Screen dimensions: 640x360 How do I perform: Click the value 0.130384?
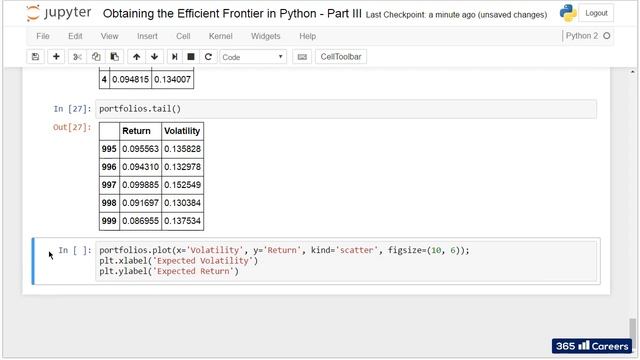[x=182, y=203]
